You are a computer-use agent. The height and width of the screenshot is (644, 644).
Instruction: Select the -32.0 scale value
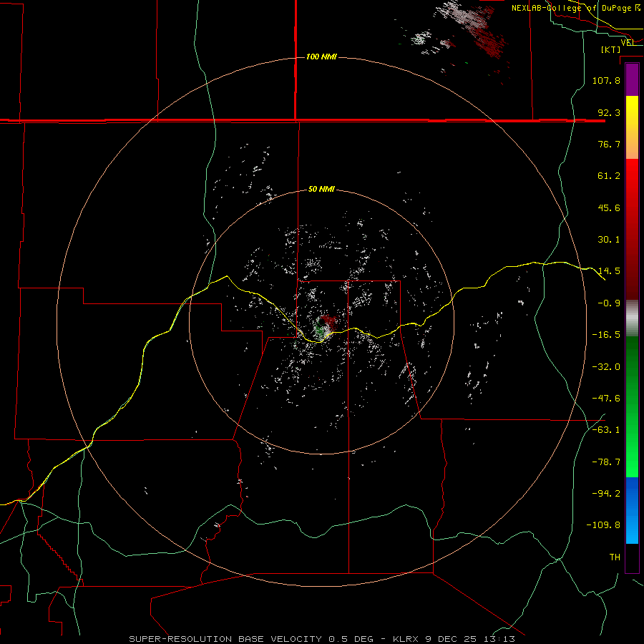[606, 367]
